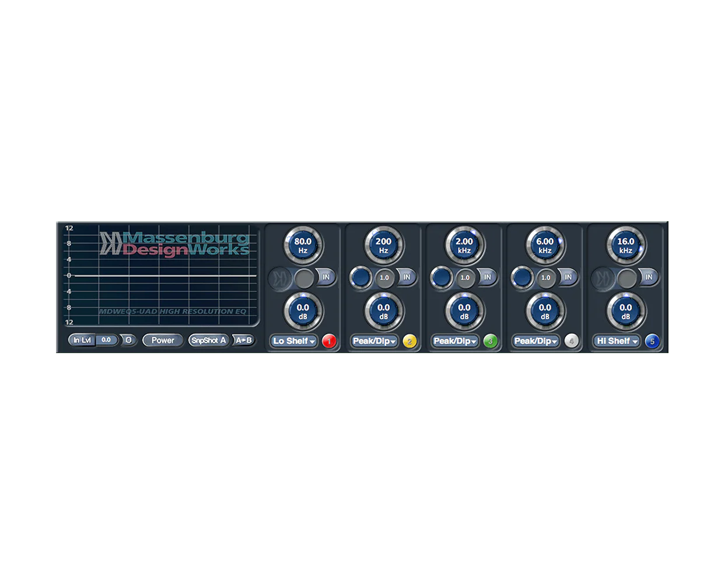
Task: Click band 1 gain knob showing 0.0 dB
Action: tap(303, 312)
